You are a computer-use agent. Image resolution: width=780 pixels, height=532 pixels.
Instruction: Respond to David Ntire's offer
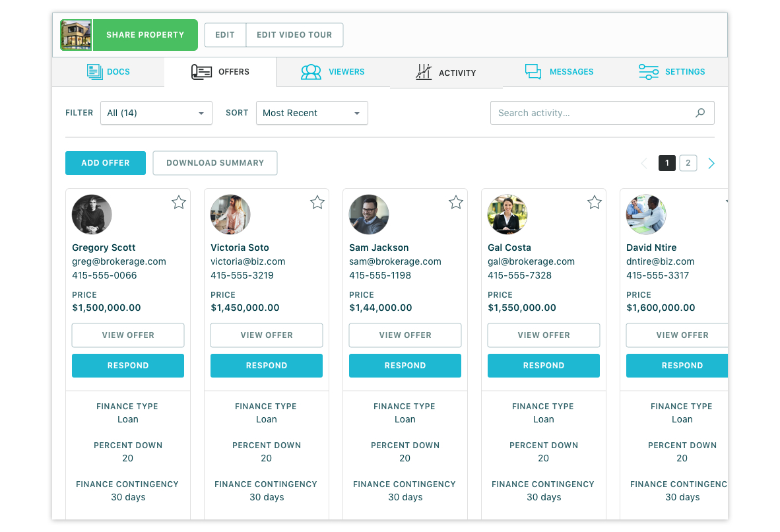(x=677, y=366)
